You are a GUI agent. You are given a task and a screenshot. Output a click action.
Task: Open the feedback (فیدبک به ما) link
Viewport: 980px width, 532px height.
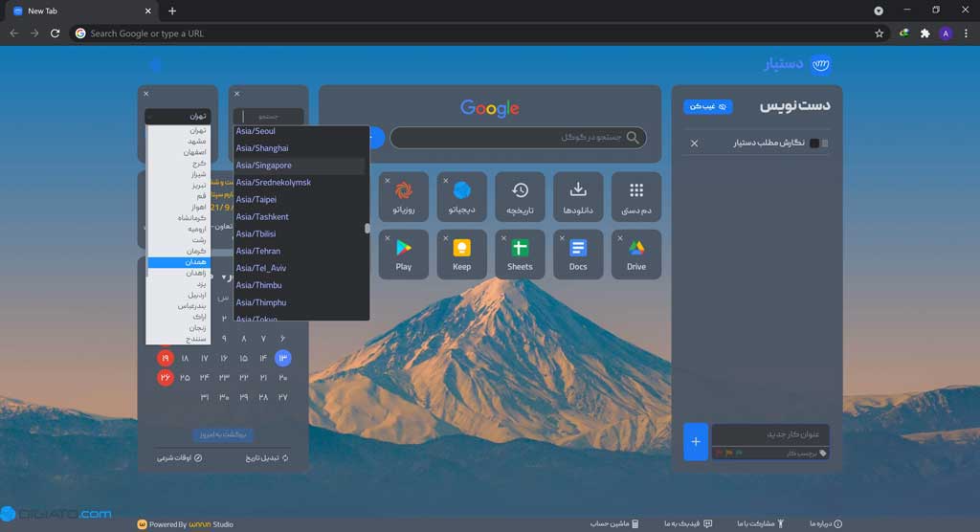coord(688,524)
